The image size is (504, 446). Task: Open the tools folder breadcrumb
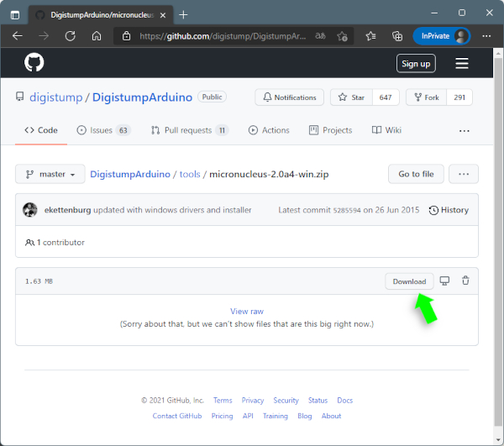tap(190, 174)
